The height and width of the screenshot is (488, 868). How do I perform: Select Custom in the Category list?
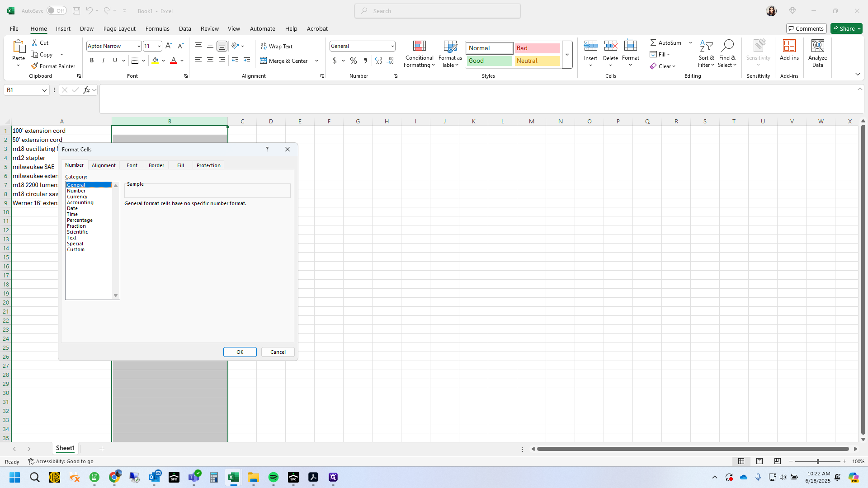point(75,249)
